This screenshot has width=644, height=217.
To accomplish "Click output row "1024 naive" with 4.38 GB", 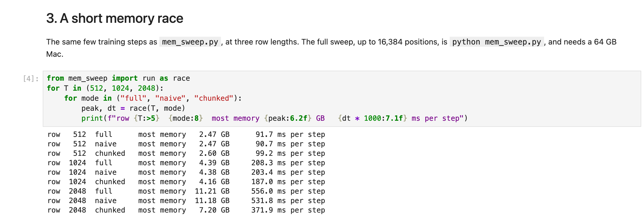I will (x=186, y=172).
